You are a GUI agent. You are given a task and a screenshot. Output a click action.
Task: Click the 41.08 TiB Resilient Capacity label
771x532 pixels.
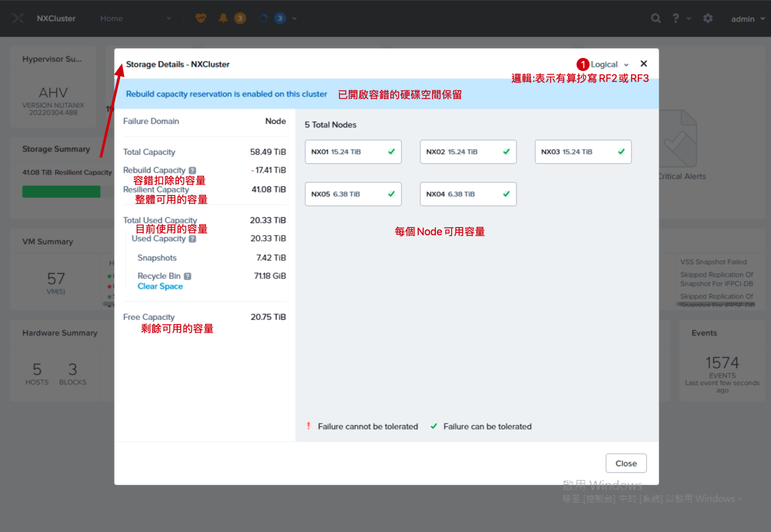(67, 172)
